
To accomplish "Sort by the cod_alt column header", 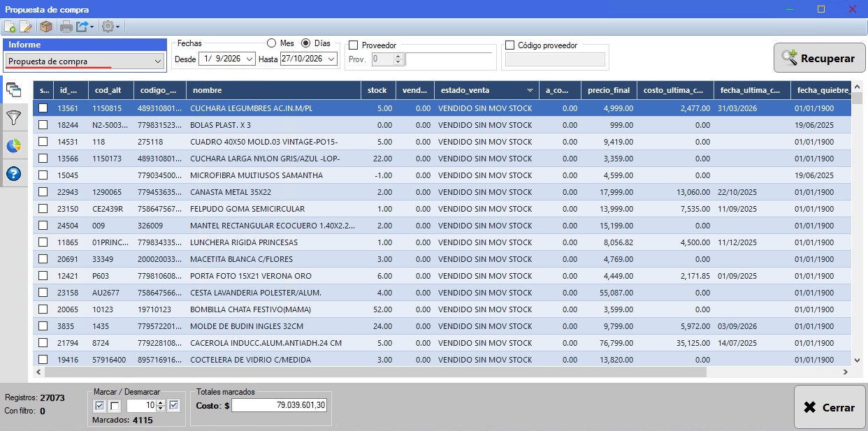I will coord(111,90).
